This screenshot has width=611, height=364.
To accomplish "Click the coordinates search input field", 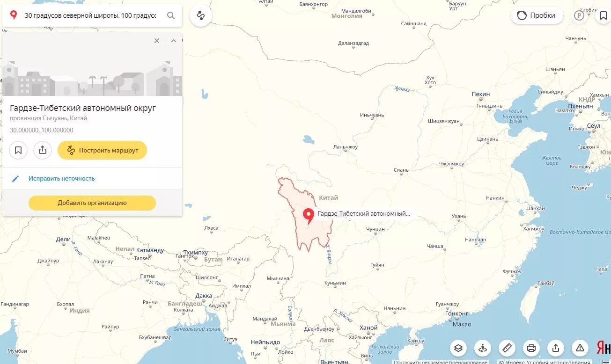I will 90,15.
